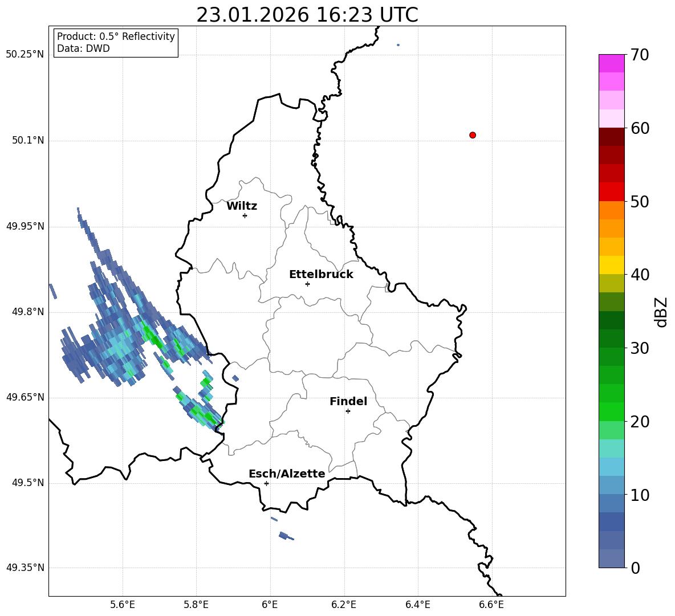Image resolution: width=675 pixels, height=616 pixels.
Task: Click the 49.5°N latitude label
Action: [28, 483]
